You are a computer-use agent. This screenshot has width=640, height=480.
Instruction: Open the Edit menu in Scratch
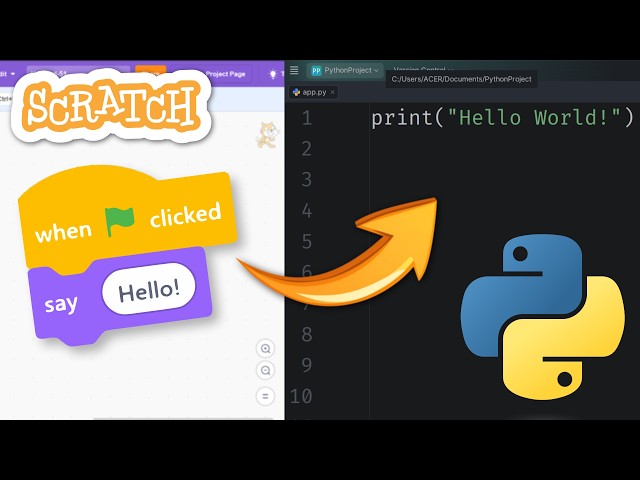(7, 74)
